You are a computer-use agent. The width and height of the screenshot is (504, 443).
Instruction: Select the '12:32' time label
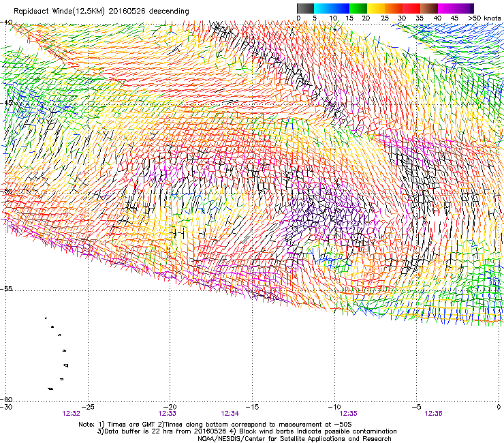coord(71,414)
